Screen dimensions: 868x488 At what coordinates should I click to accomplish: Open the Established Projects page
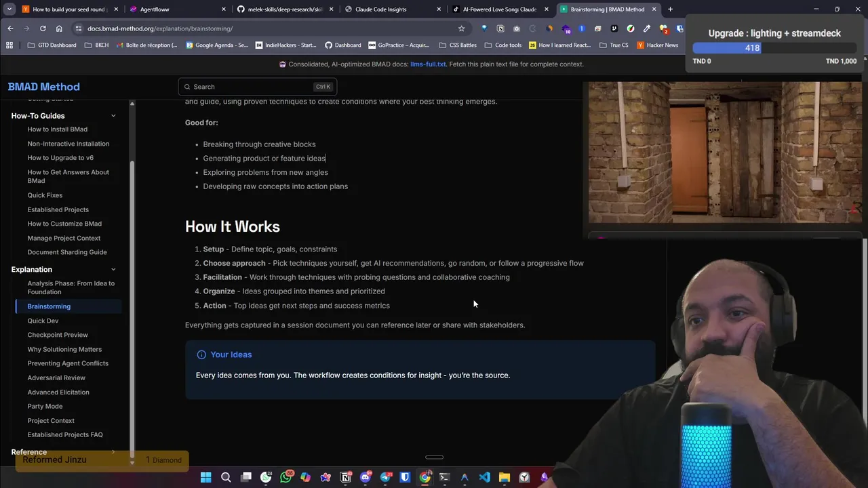[58, 209]
